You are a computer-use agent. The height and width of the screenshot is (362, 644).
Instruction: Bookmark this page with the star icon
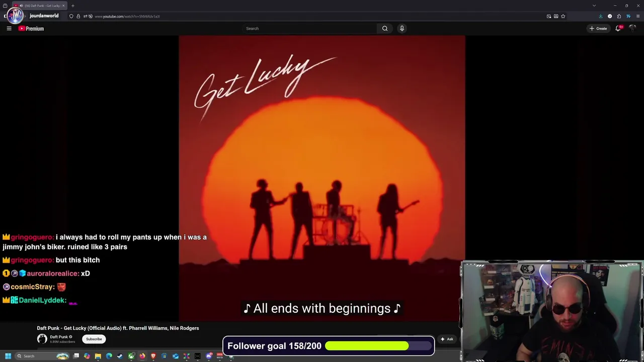[563, 17]
